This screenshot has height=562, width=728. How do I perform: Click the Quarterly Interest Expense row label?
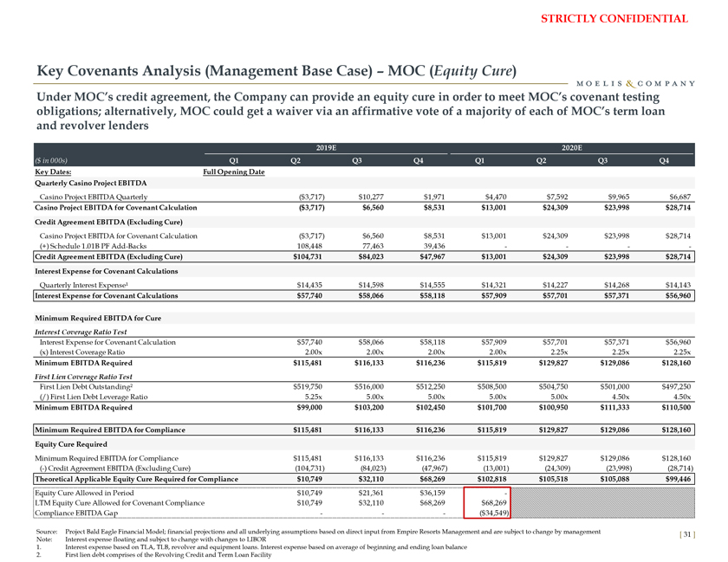(90, 284)
